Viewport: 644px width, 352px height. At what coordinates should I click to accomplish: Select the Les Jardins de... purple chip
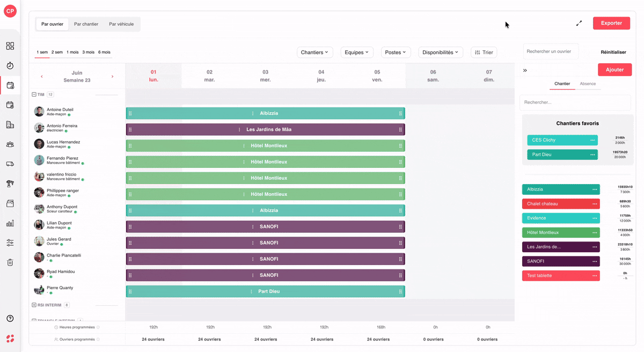(561, 247)
